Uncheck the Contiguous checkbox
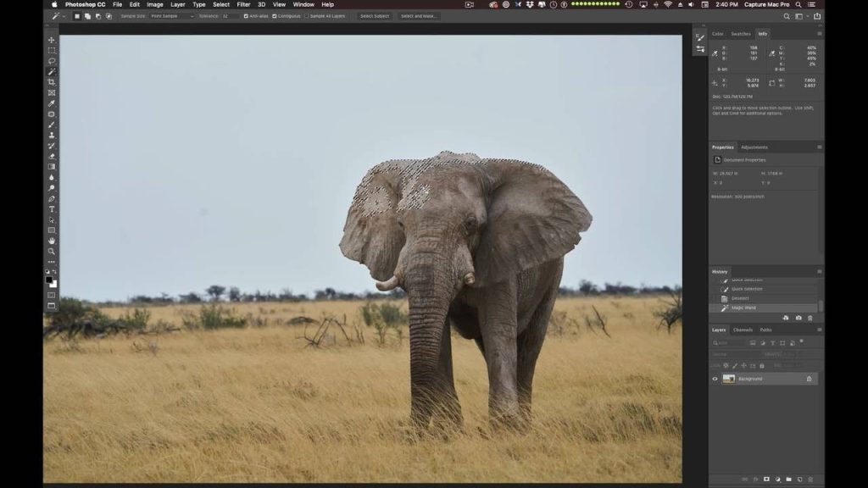This screenshot has width=868, height=488. [x=274, y=16]
